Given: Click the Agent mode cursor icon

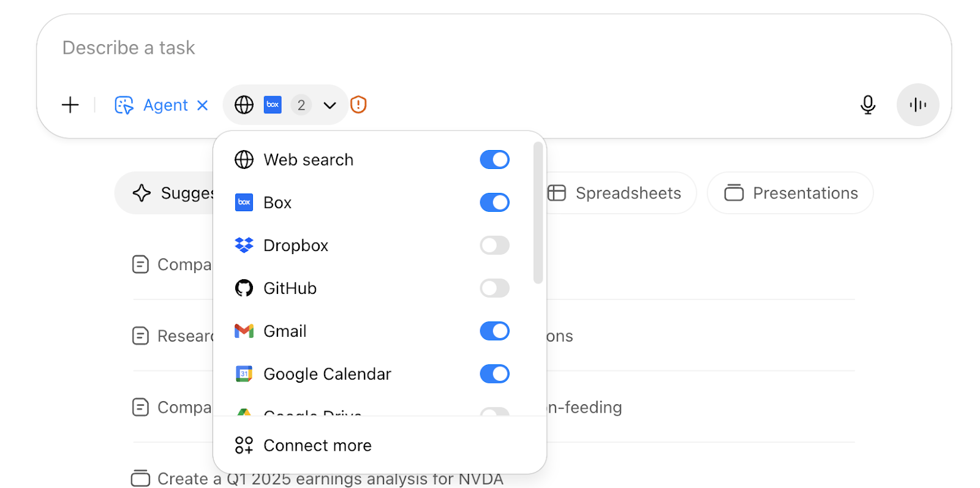Looking at the screenshot, I should point(124,105).
